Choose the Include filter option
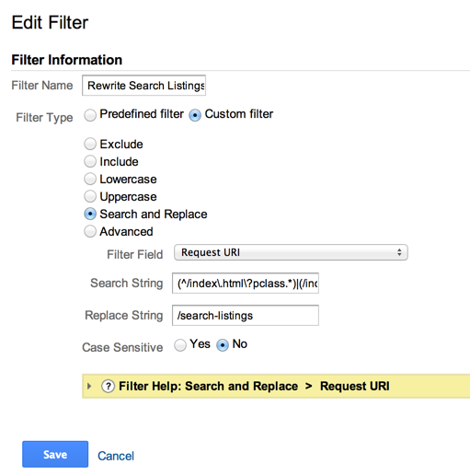The height and width of the screenshot is (476, 470). pyautogui.click(x=90, y=161)
